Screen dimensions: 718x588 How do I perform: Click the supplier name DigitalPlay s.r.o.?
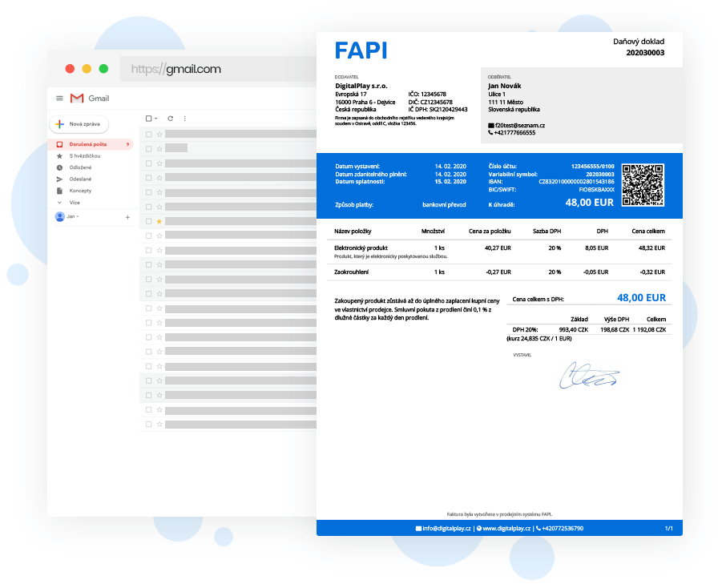tap(361, 86)
